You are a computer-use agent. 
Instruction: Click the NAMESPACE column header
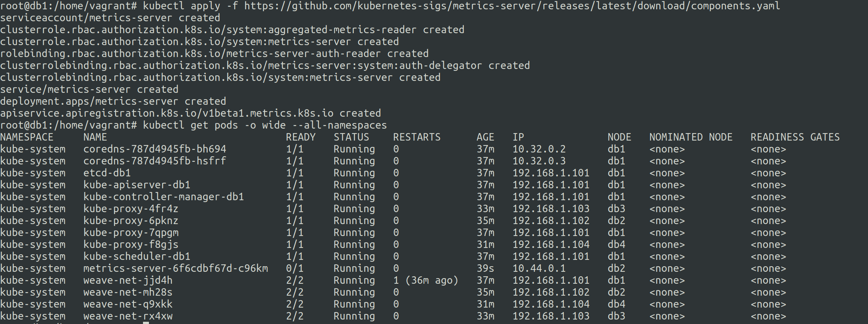click(x=27, y=137)
